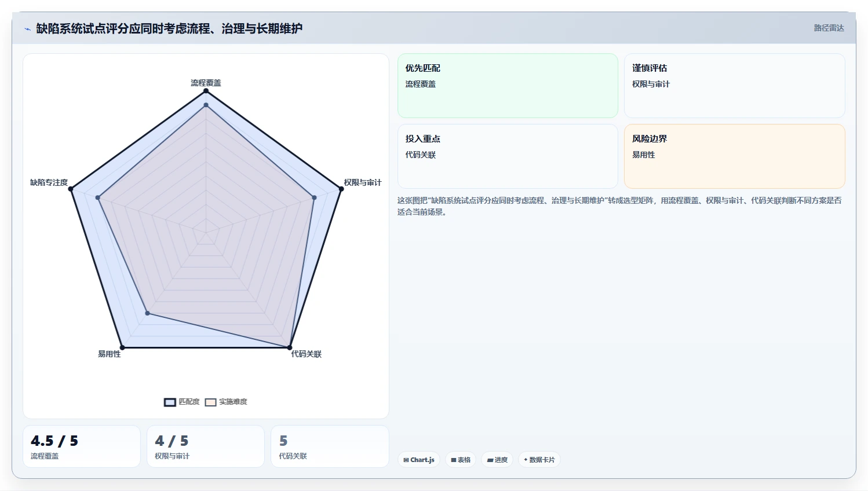Image resolution: width=868 pixels, height=491 pixels.
Task: Click the 5 代码关联 stat card
Action: point(330,446)
